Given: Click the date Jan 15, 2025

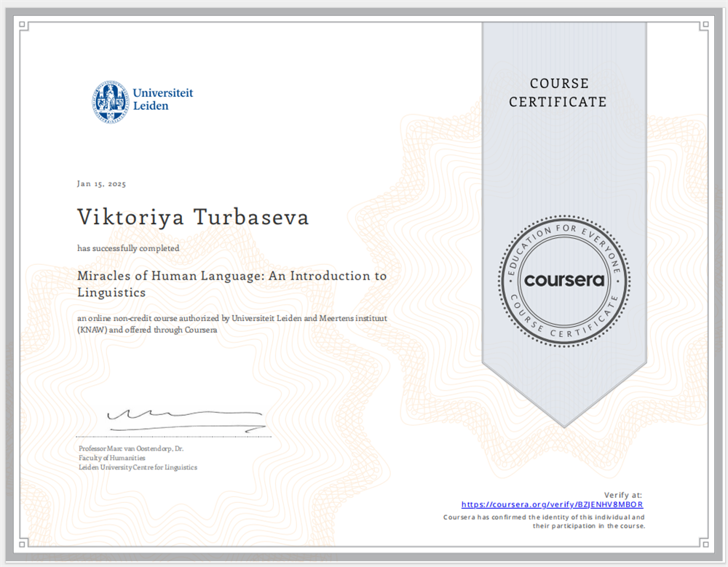Looking at the screenshot, I should coord(101,184).
